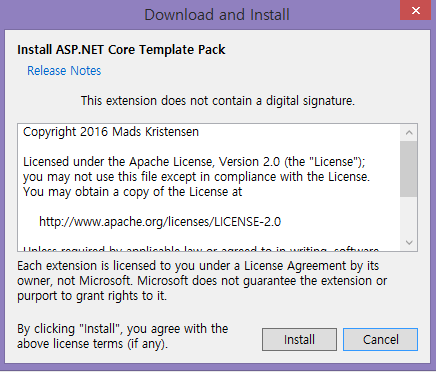Click the partially visible last license line
Screen dimensions: 436x372
pos(201,249)
